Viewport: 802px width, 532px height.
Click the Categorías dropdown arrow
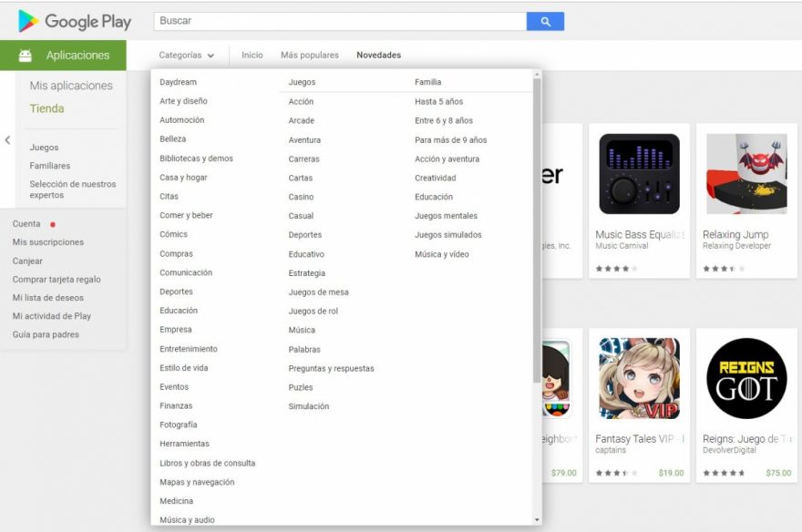click(211, 56)
